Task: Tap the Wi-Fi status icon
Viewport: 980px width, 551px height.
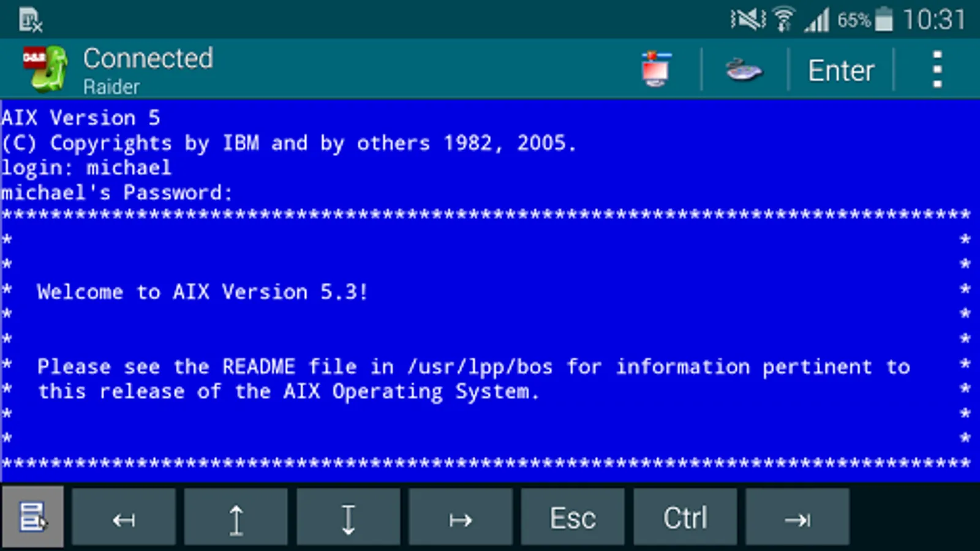Action: click(783, 20)
